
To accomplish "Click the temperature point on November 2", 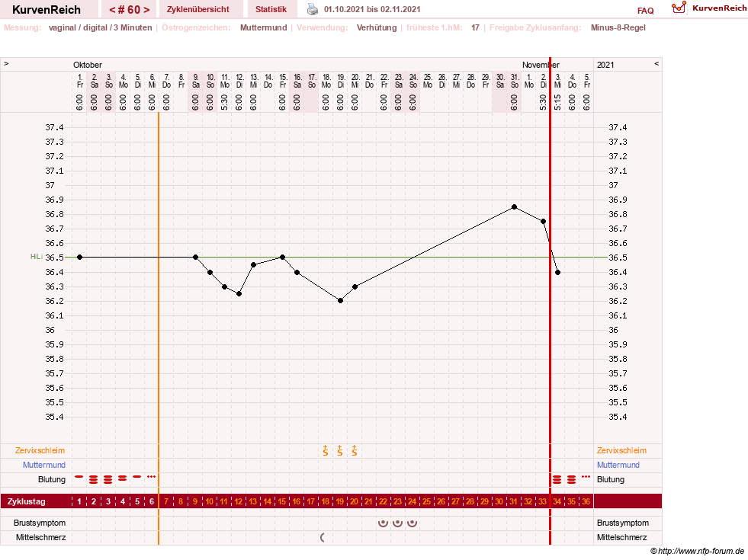I will click(544, 221).
